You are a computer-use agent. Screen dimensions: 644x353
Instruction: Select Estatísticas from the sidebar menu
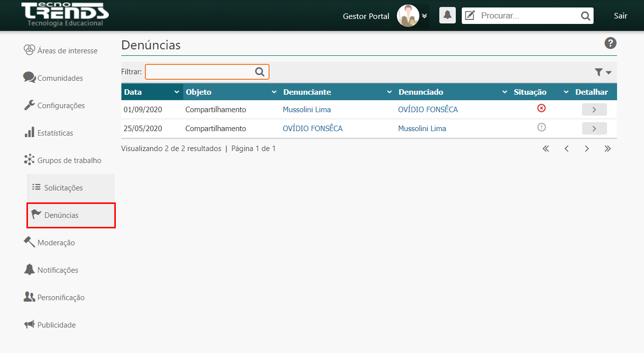(55, 133)
